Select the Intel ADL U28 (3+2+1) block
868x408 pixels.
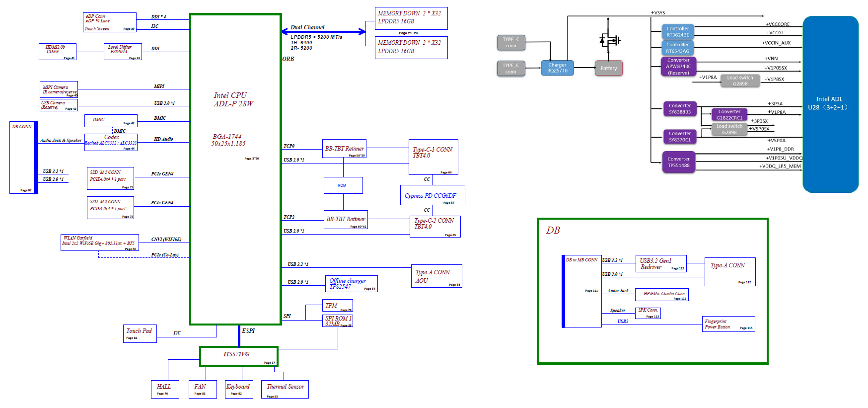[830, 104]
